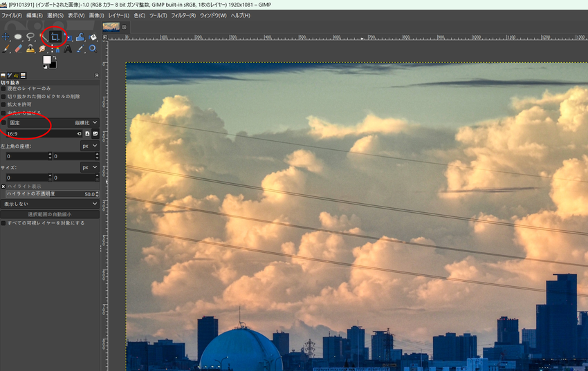588x371 pixels.
Task: Select the Zoom magnifier tool
Action: coord(93,48)
